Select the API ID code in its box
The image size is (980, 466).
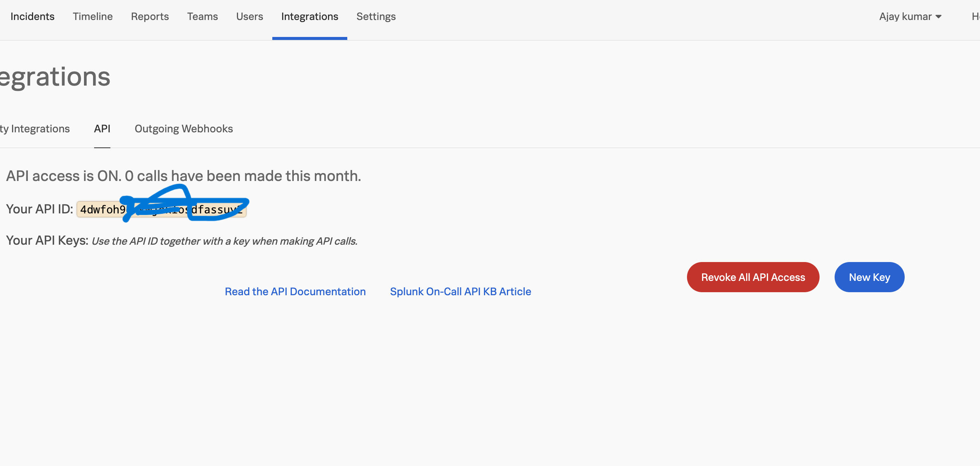point(161,209)
